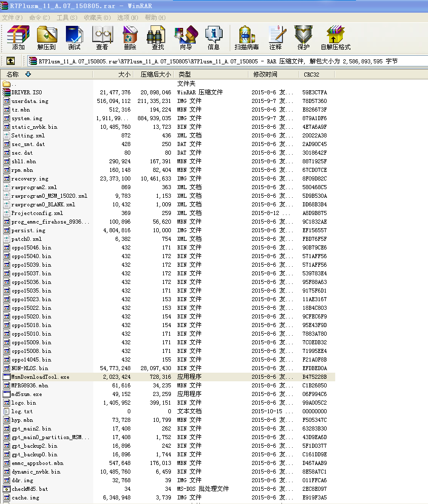Click the userdata.img file icon

point(7,101)
